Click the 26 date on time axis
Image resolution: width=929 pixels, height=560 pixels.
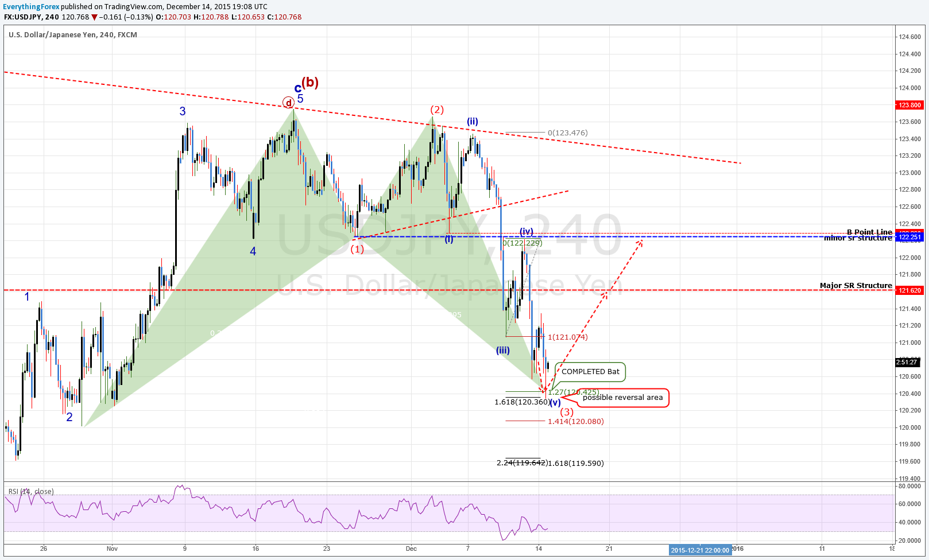point(44,549)
